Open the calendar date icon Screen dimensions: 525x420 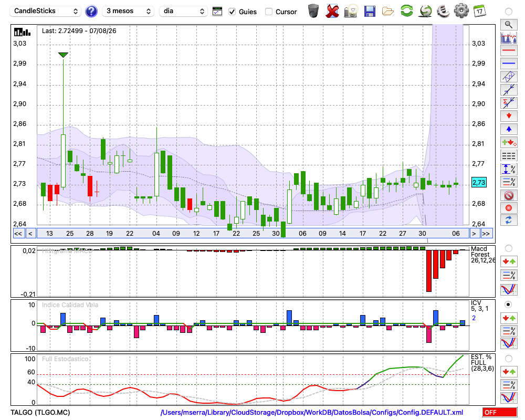[479, 11]
